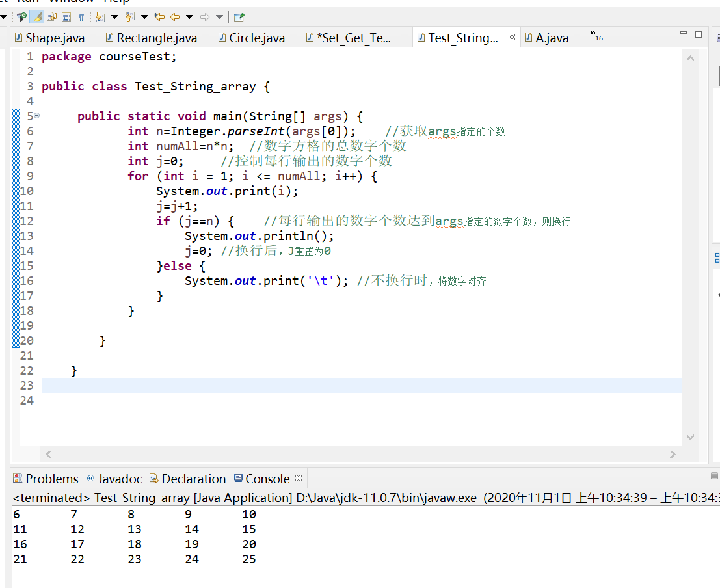Open the Javadoc view tab

[114, 479]
